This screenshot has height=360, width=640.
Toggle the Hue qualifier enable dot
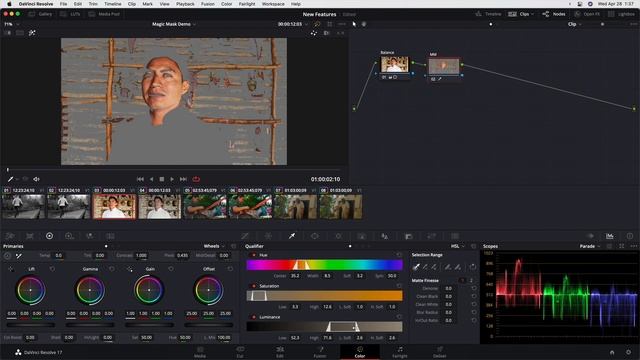point(254,255)
